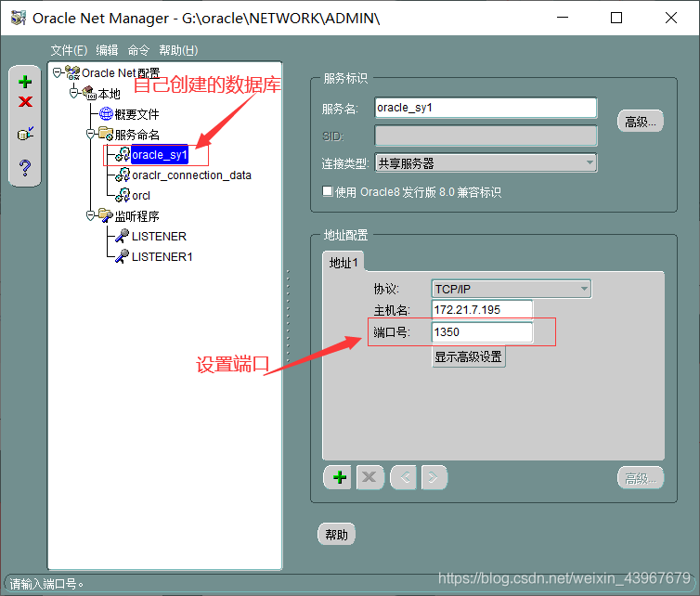This screenshot has width=700, height=596.
Task: Click the 本地 node icon
Action: click(89, 93)
